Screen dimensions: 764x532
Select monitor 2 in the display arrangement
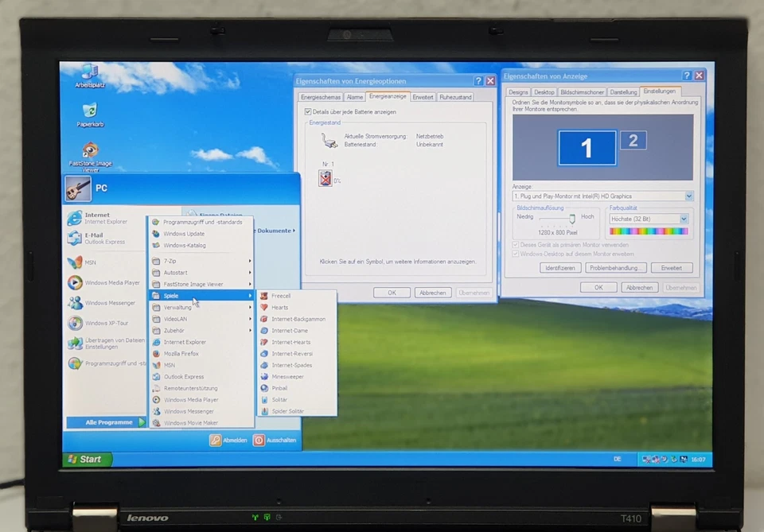tap(633, 141)
